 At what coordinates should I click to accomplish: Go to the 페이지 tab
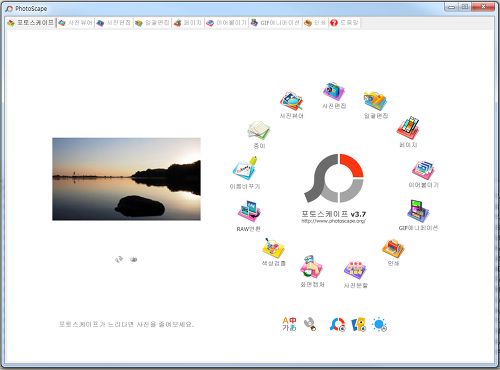pos(188,23)
